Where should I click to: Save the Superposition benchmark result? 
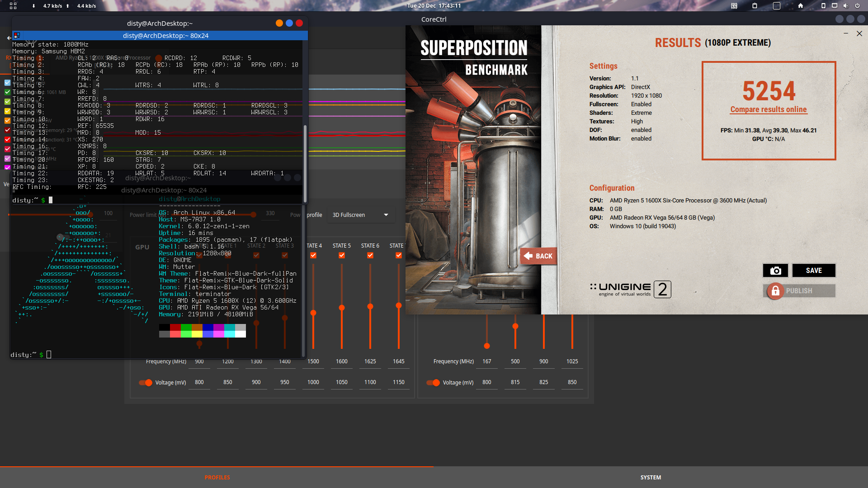tap(814, 270)
